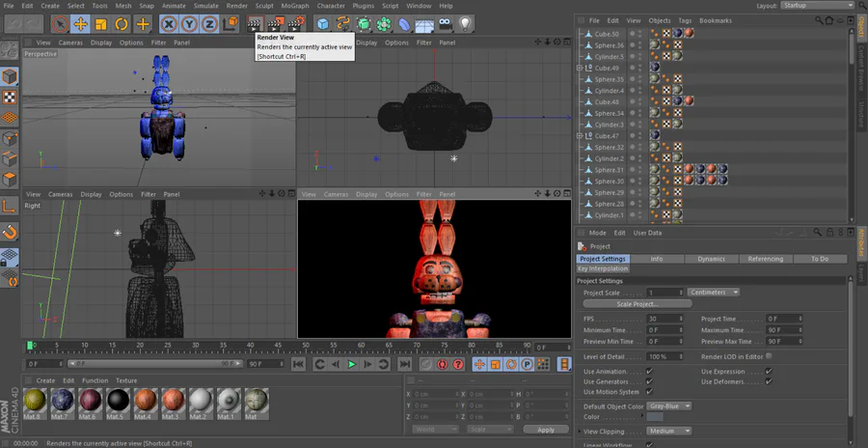Image resolution: width=868 pixels, height=448 pixels.
Task: Open the MoGraph menu
Action: coord(295,6)
